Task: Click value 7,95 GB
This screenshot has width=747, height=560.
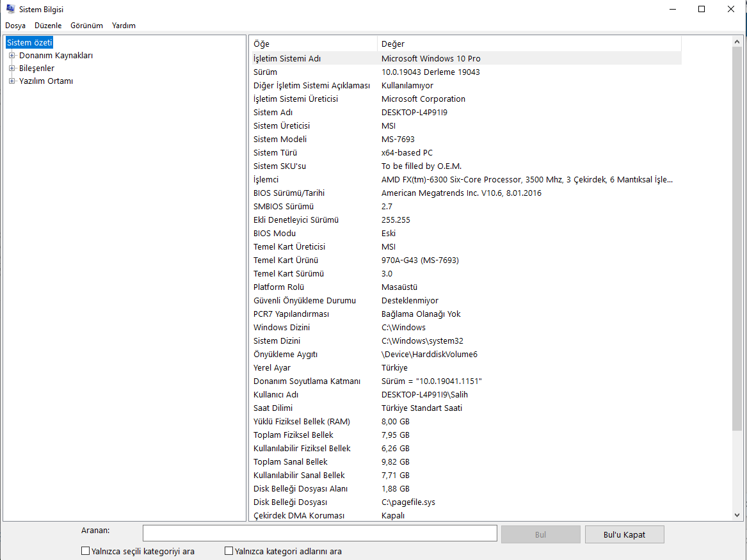Action: coord(396,435)
